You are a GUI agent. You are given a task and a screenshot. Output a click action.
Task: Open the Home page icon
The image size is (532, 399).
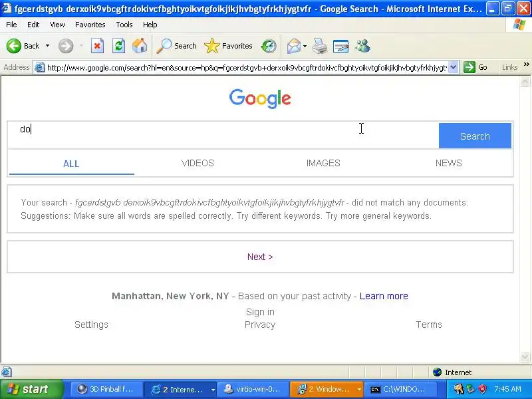click(x=140, y=46)
